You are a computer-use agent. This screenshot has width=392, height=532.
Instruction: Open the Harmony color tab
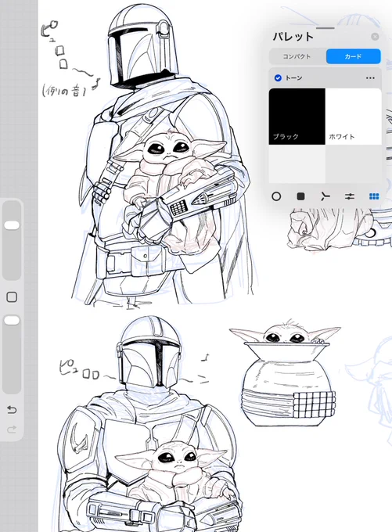click(325, 196)
